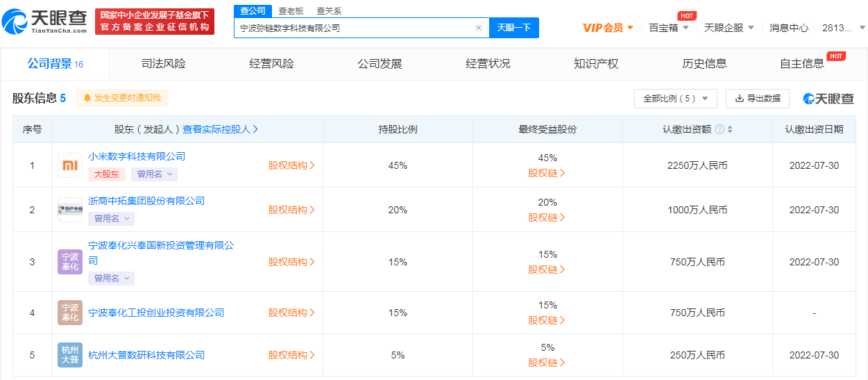
Task: Sort by 认缴出资额 using sort arrows
Action: point(730,129)
